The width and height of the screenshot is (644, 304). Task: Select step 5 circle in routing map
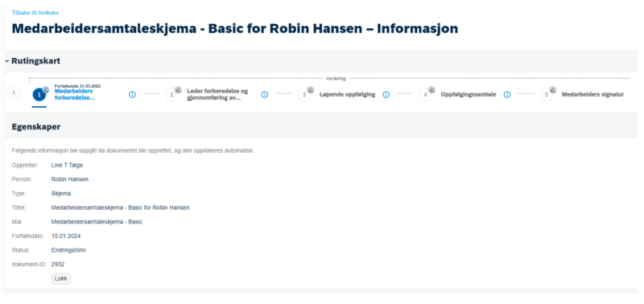[547, 95]
